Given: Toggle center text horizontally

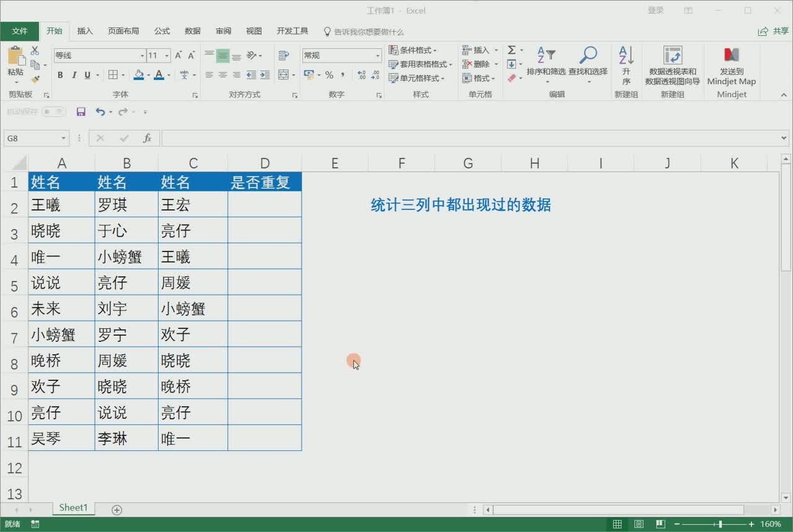Looking at the screenshot, I should [223, 75].
